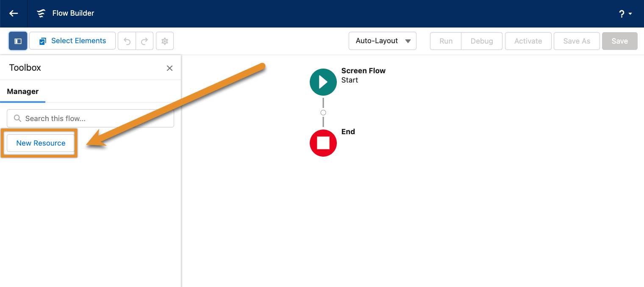The height and width of the screenshot is (287, 644).
Task: Click the Flow Builder logo icon
Action: (41, 13)
